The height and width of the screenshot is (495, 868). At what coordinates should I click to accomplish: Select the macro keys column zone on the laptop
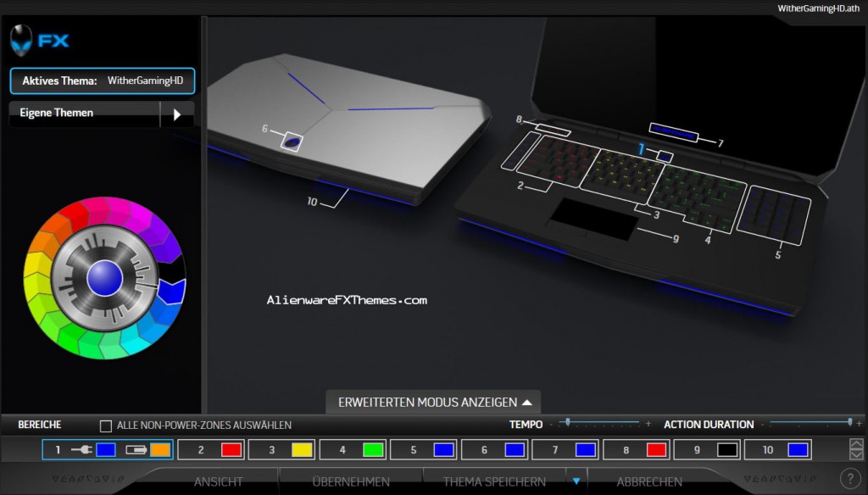click(520, 150)
